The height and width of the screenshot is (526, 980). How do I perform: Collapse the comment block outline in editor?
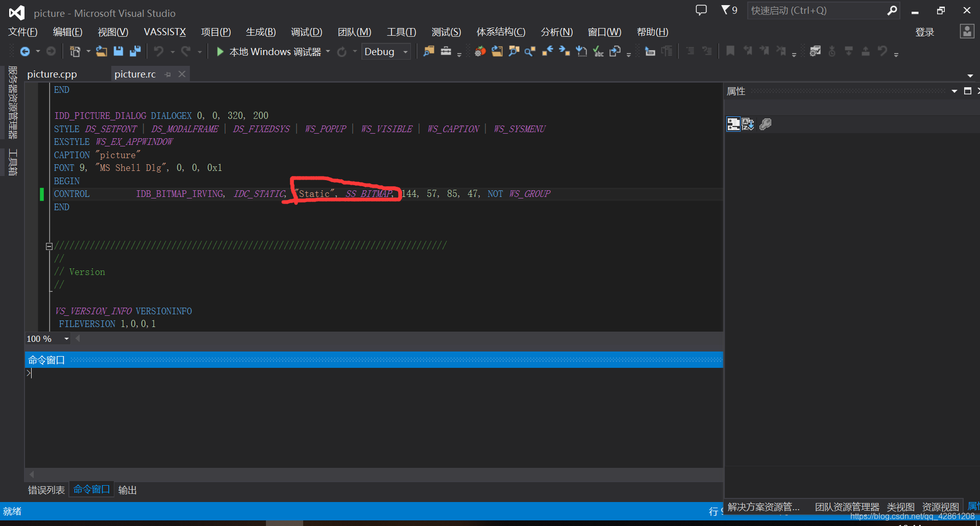pos(49,246)
